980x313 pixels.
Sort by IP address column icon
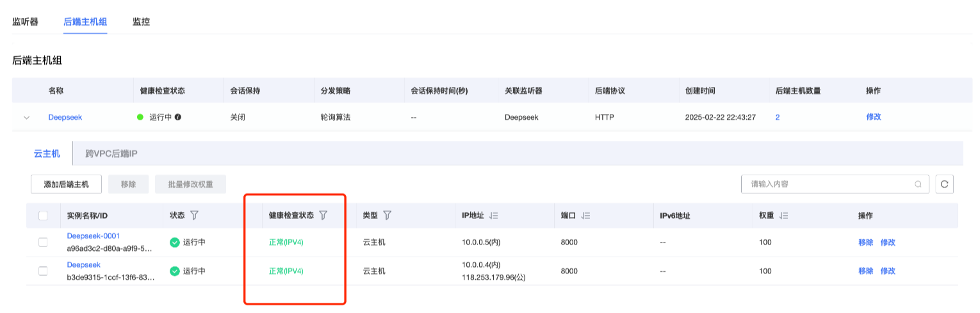click(x=493, y=216)
